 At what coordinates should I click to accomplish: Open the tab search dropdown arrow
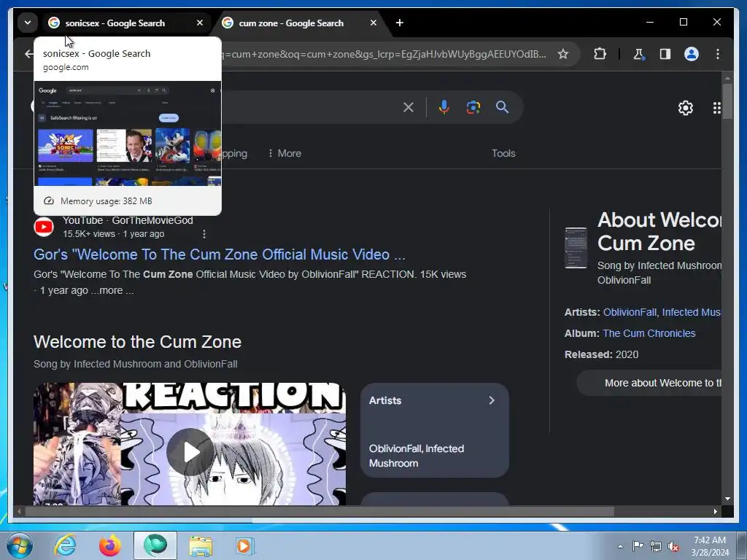[x=28, y=23]
